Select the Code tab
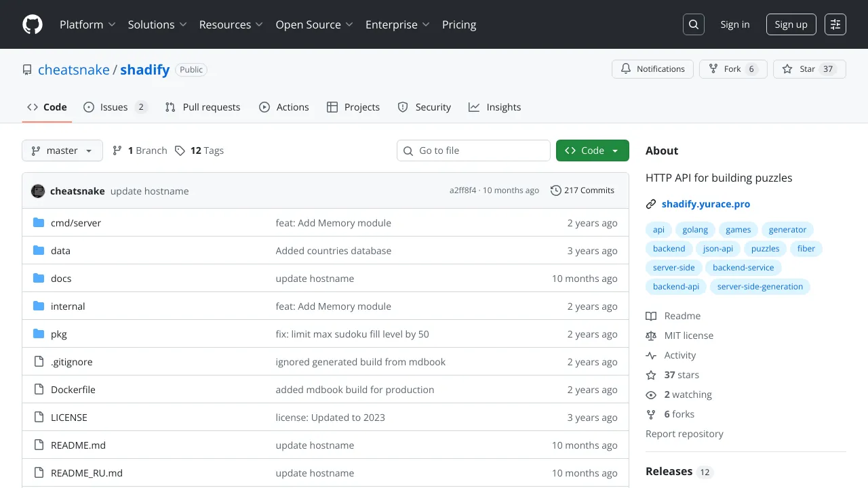 pos(47,107)
